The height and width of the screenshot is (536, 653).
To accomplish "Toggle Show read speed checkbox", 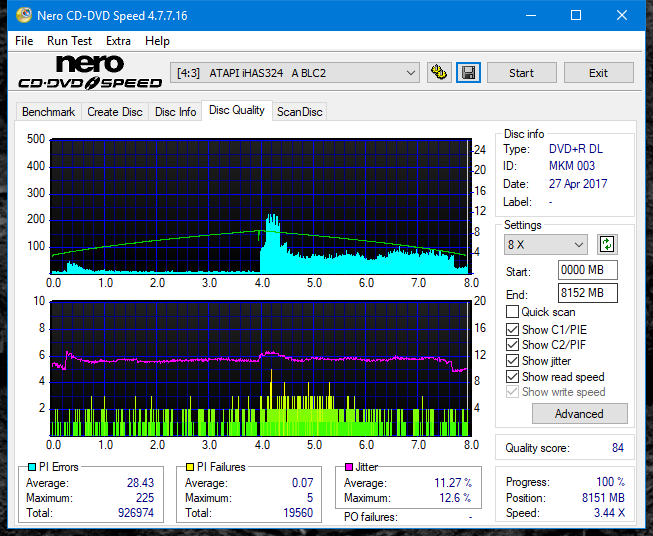I will click(512, 376).
